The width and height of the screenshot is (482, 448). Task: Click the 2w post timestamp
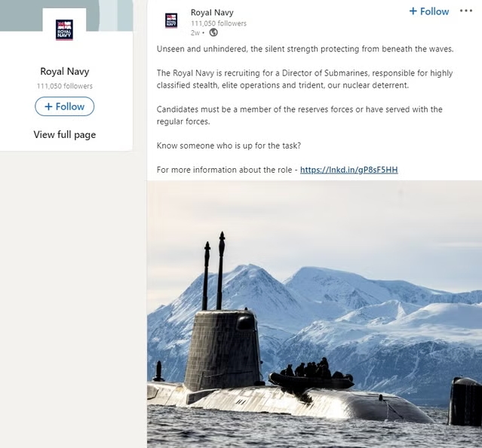tap(195, 32)
